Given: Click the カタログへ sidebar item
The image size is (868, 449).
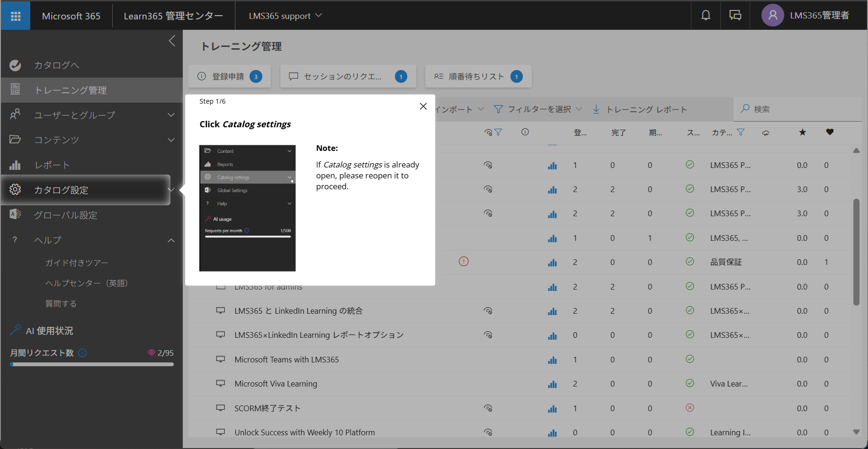Looking at the screenshot, I should tap(91, 65).
